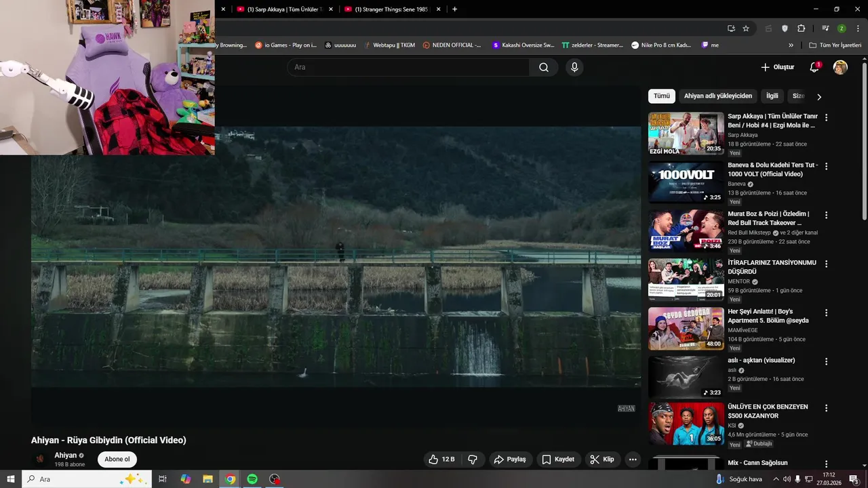This screenshot has width=868, height=488.
Task: Open options for Sarp Akkaya video
Action: coord(826,117)
